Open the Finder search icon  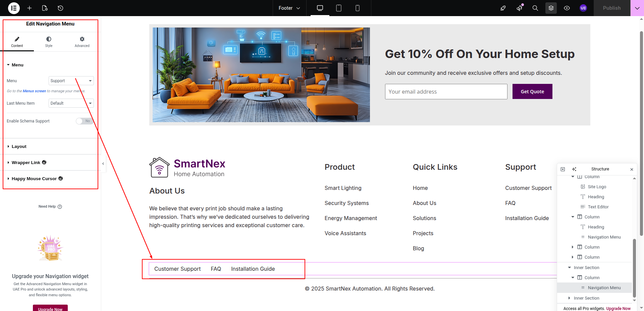(x=535, y=8)
